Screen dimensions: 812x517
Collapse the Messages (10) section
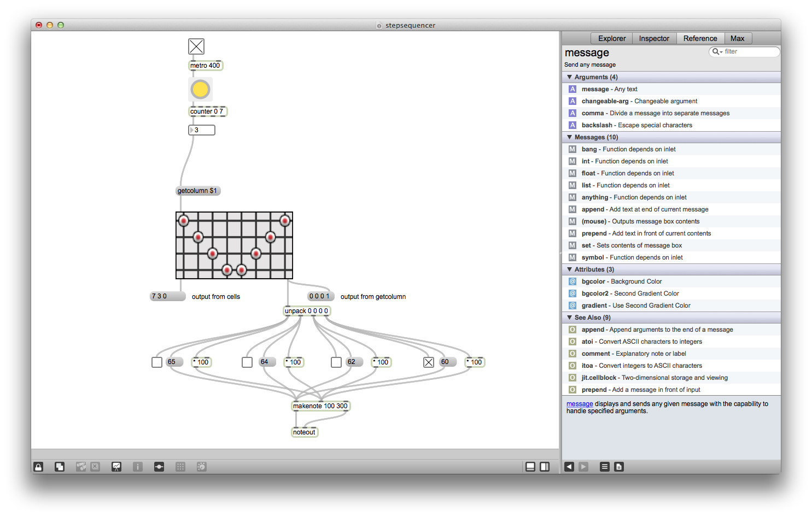(x=569, y=137)
